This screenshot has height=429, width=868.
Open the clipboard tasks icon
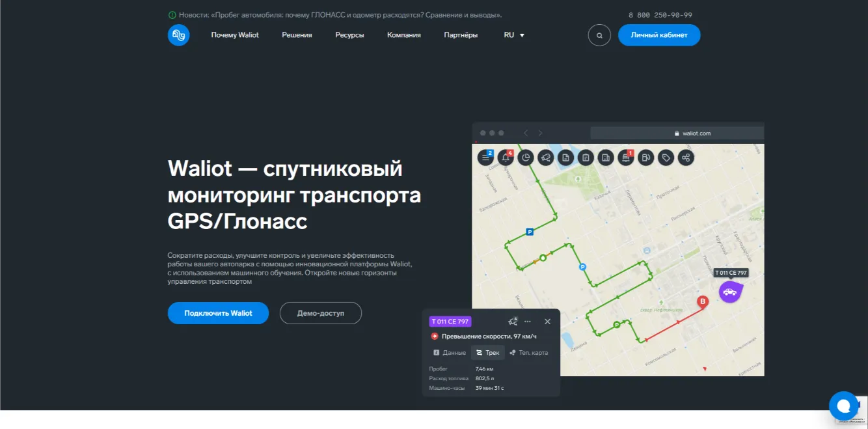pos(586,158)
